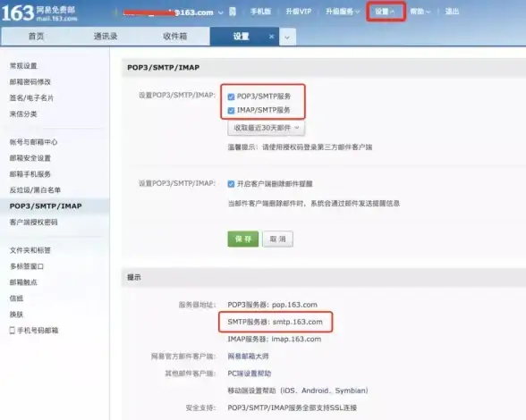Open the 收取最近30天邮件 dropdown
The height and width of the screenshot is (420, 526).
click(x=266, y=128)
